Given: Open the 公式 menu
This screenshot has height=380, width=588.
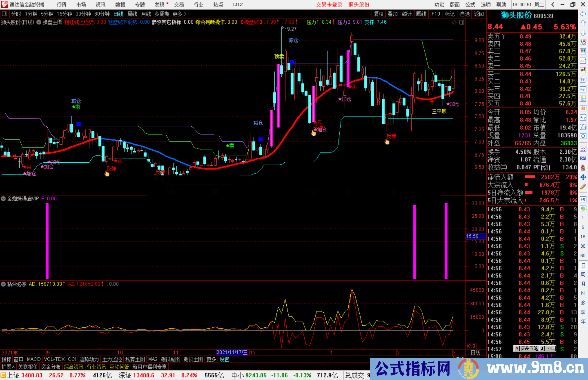Looking at the screenshot, I should click(x=470, y=5).
